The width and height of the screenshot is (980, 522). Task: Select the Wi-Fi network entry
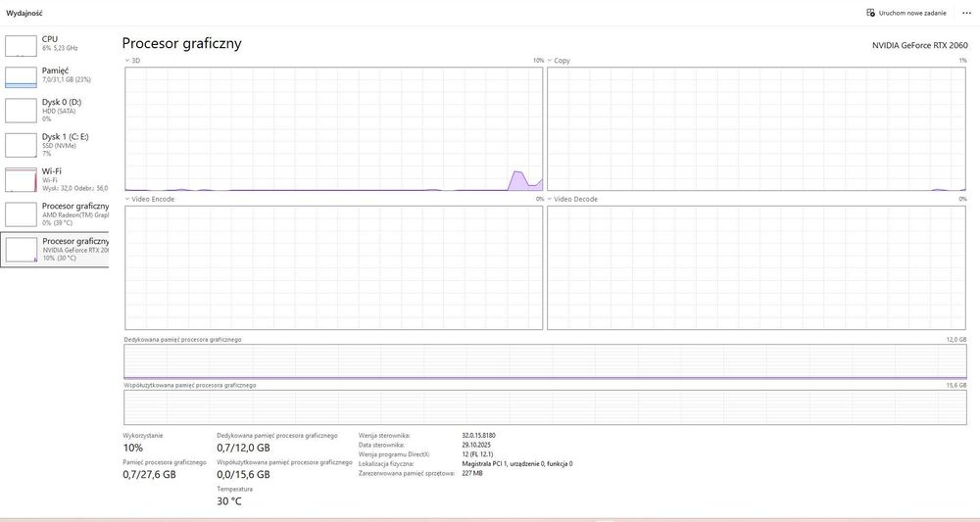tap(55, 179)
